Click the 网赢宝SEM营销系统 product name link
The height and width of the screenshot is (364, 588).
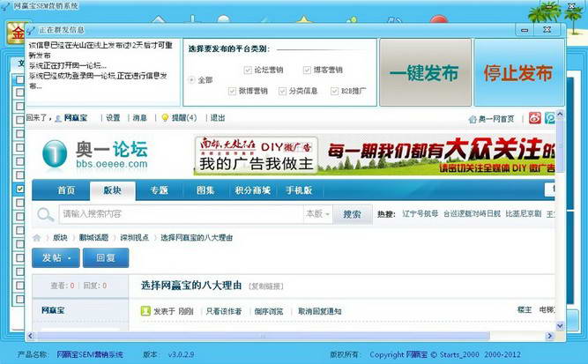[90, 354]
